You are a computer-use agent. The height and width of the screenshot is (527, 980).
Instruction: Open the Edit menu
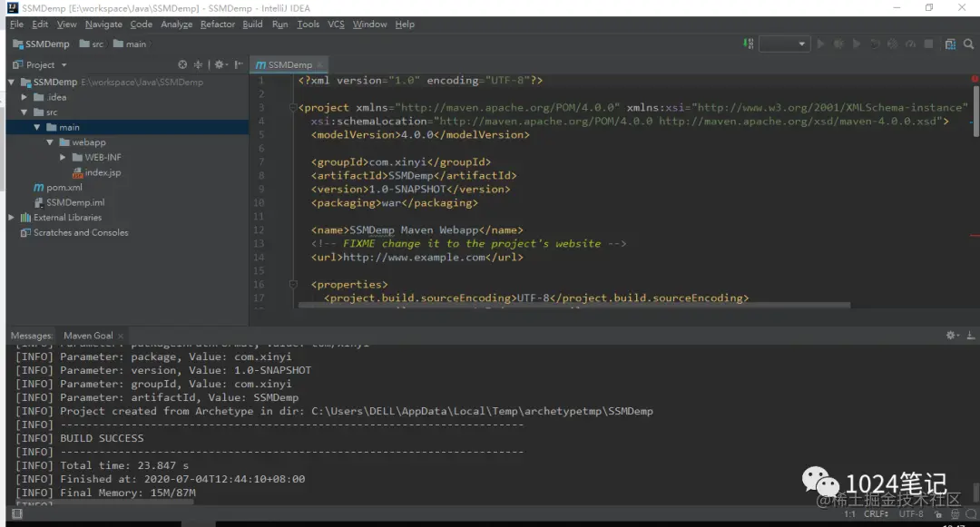[x=40, y=24]
